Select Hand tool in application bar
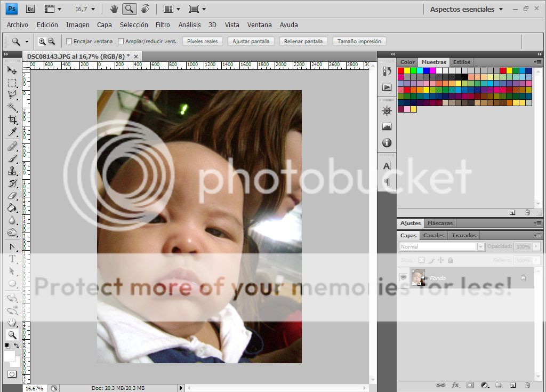The height and width of the screenshot is (392, 546). tap(114, 9)
